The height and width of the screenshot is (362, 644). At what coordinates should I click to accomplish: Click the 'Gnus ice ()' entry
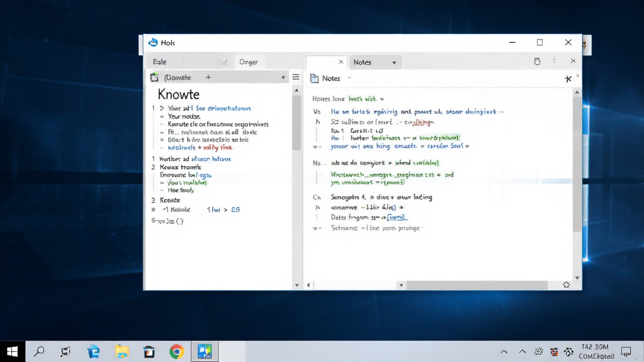[167, 221]
